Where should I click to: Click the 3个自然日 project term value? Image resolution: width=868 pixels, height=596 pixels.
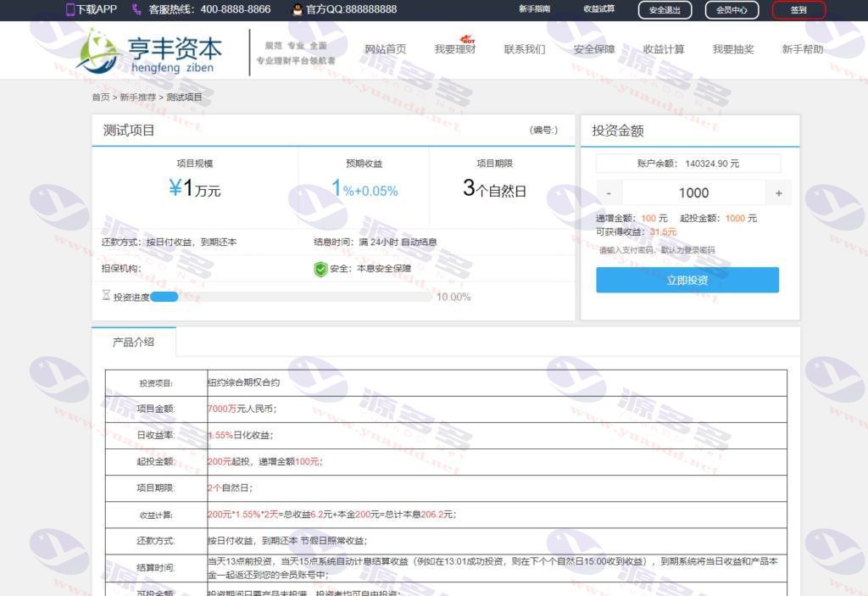(494, 188)
